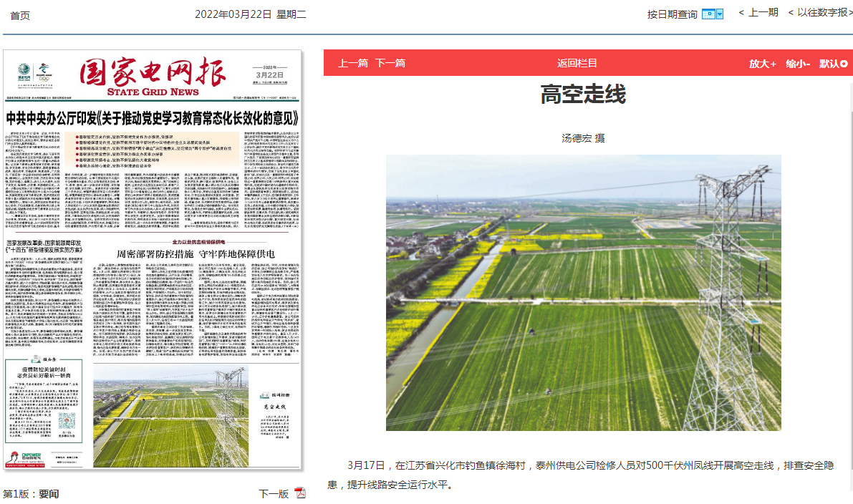Download the page via PDF icon
853x504 pixels.
click(300, 493)
